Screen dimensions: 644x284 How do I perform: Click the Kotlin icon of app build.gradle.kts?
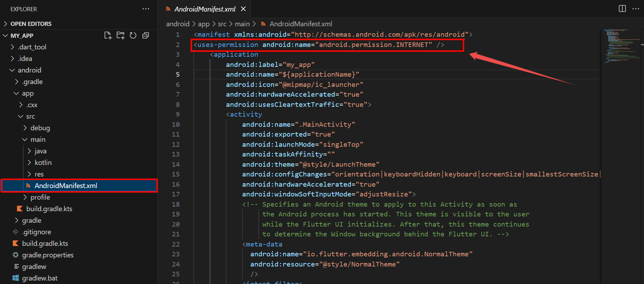(20, 209)
